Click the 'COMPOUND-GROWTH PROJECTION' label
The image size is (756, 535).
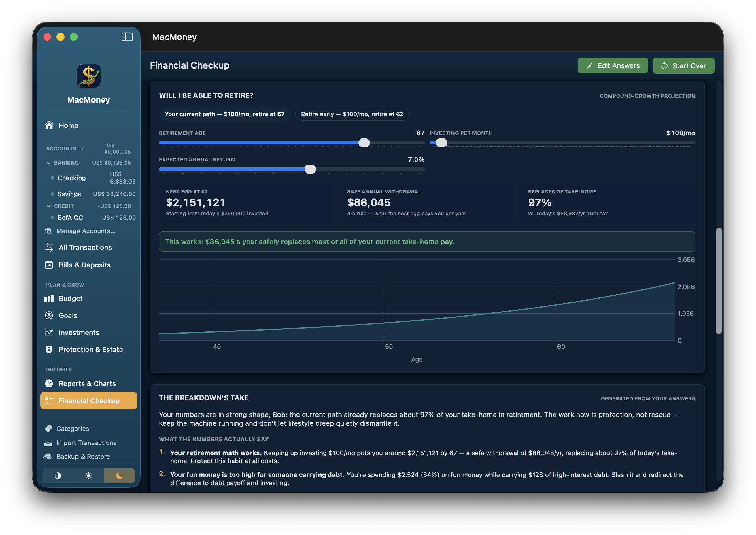tap(647, 96)
